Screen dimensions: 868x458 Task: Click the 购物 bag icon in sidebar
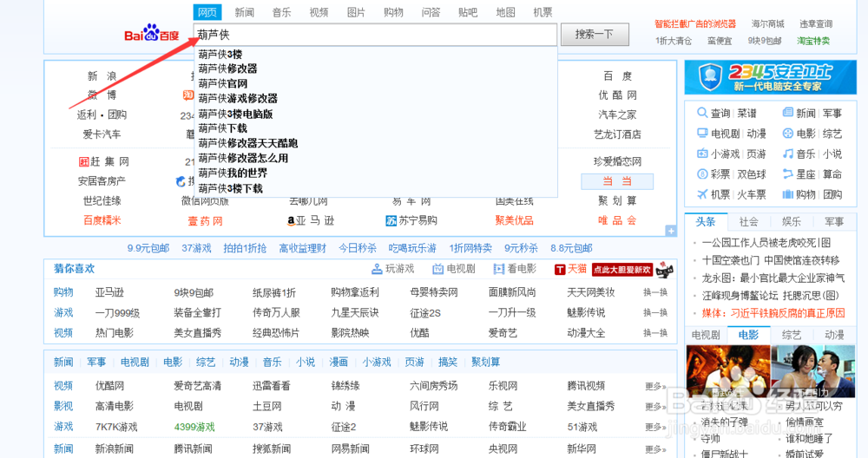coord(788,194)
